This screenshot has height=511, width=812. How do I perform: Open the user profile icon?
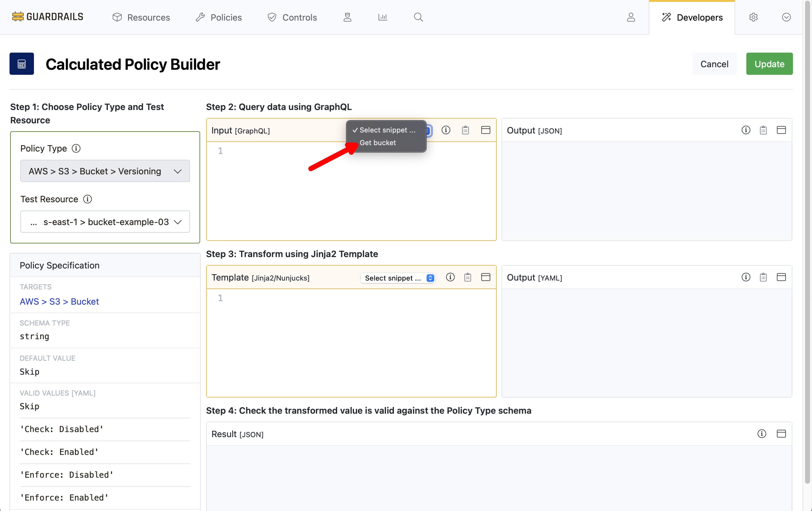pyautogui.click(x=631, y=17)
